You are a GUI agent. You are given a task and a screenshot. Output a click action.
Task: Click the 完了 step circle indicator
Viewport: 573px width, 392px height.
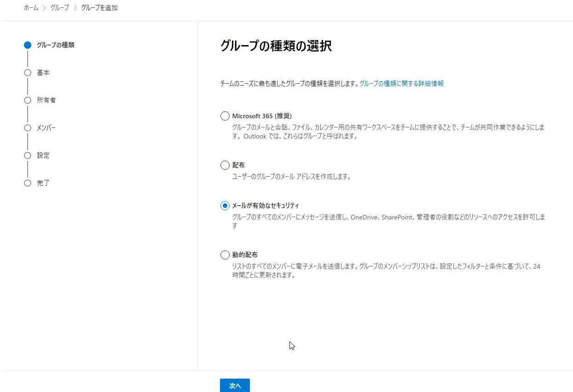click(28, 183)
